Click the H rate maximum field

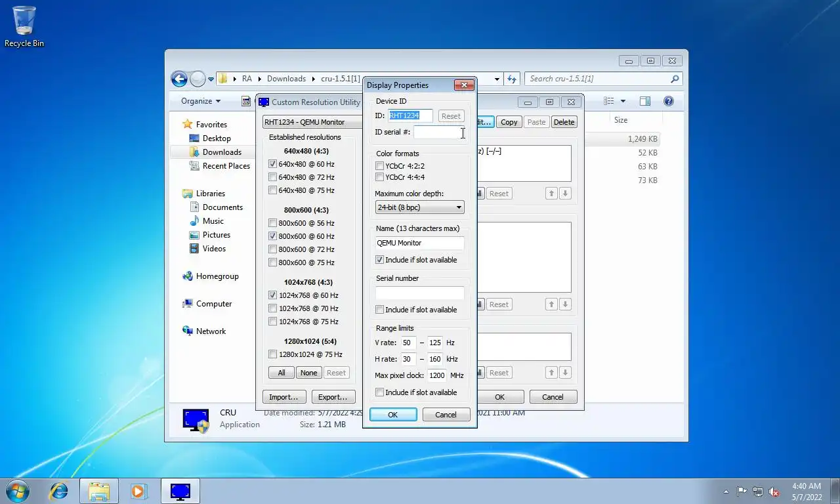pyautogui.click(x=435, y=359)
